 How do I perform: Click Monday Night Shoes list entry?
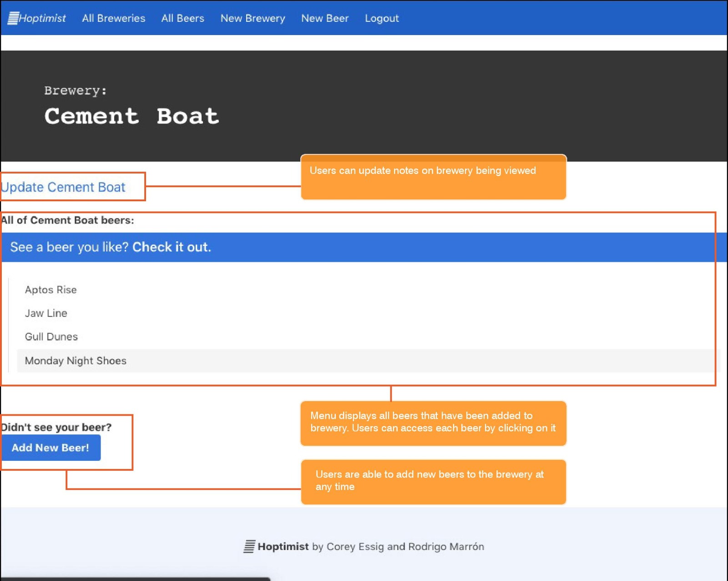369,361
